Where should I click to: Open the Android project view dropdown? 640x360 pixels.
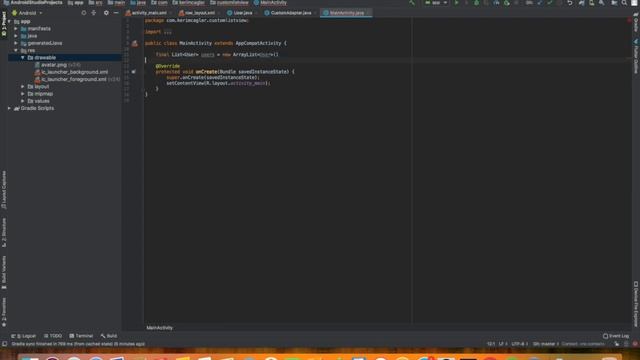[27, 13]
